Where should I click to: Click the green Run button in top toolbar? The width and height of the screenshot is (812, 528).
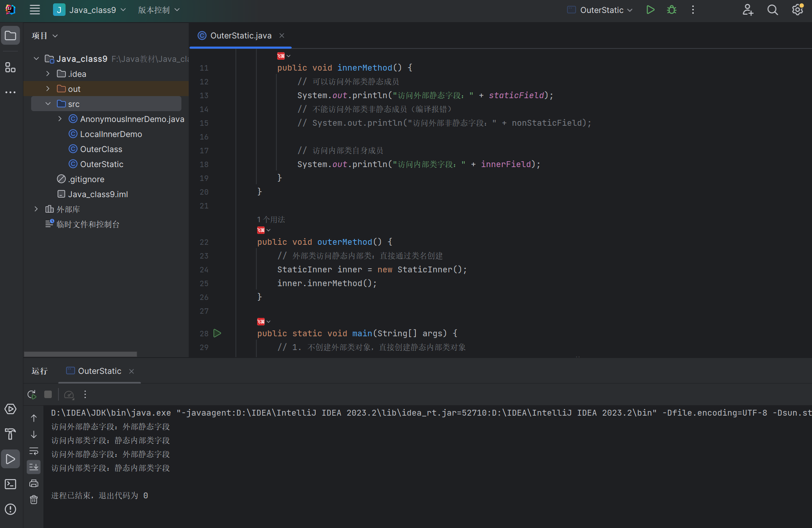point(650,10)
